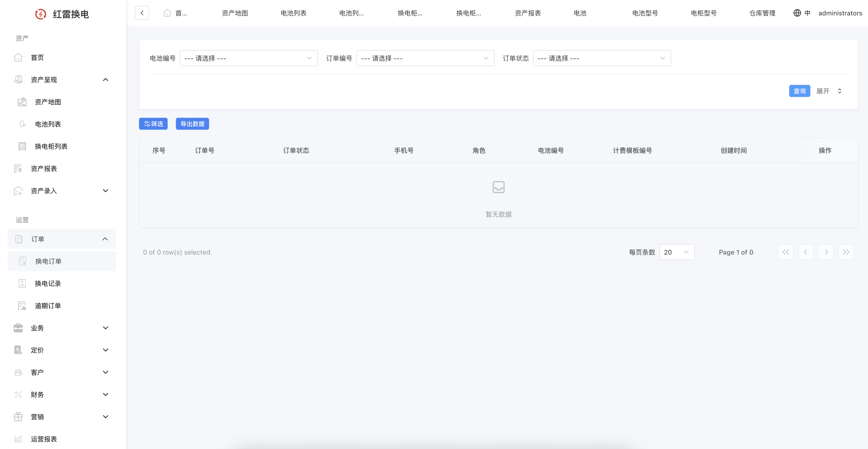
Task: Switch to the 仓库管理 tab
Action: [x=762, y=13]
